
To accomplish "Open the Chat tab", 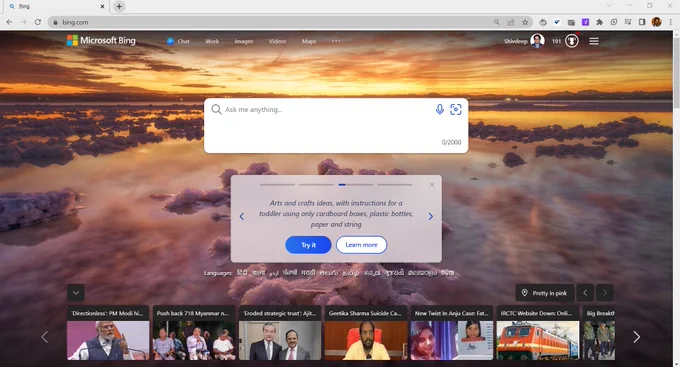I will [178, 41].
